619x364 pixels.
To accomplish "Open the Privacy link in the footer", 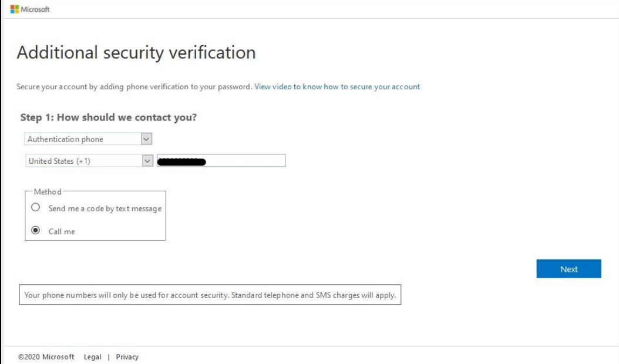I will coord(127,356).
